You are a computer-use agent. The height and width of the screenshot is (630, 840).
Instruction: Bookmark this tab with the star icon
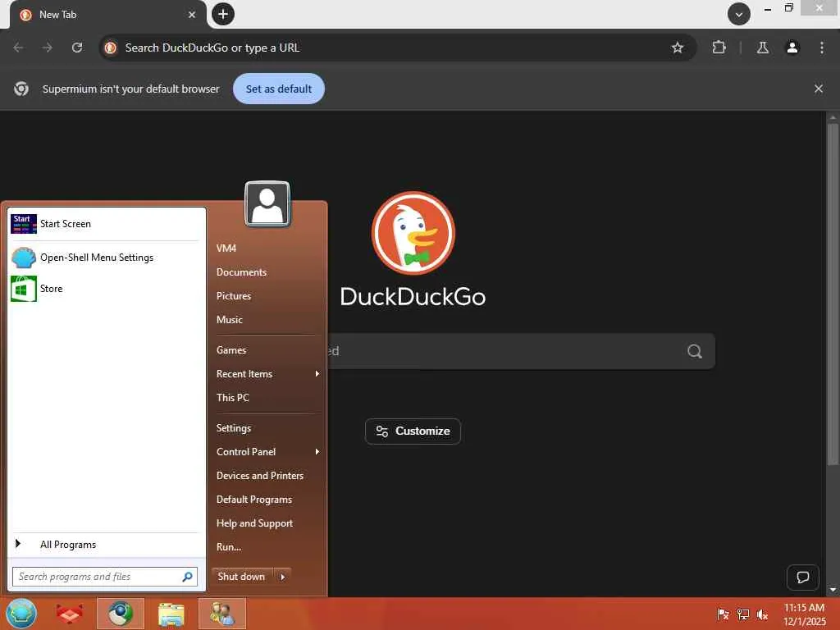677,48
